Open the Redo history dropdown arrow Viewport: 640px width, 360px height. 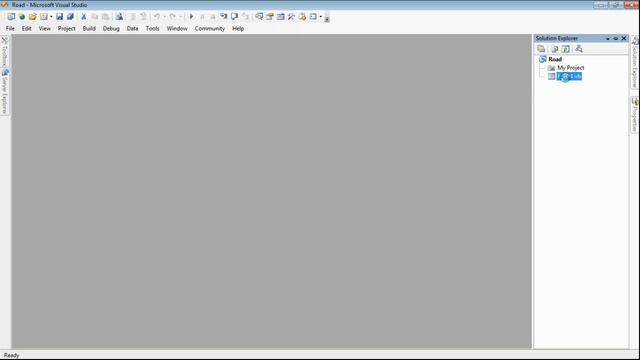click(x=180, y=17)
